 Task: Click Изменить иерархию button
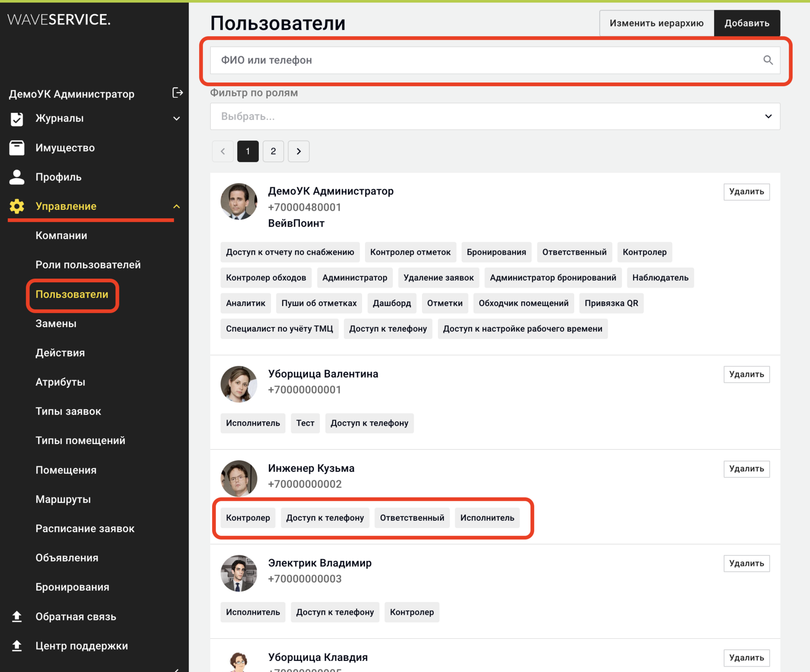point(657,23)
